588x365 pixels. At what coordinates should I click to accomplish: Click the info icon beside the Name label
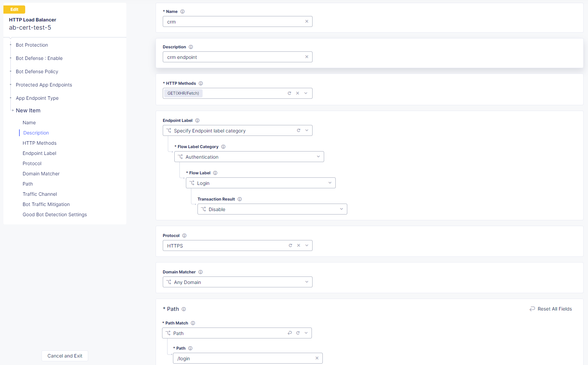tap(182, 11)
